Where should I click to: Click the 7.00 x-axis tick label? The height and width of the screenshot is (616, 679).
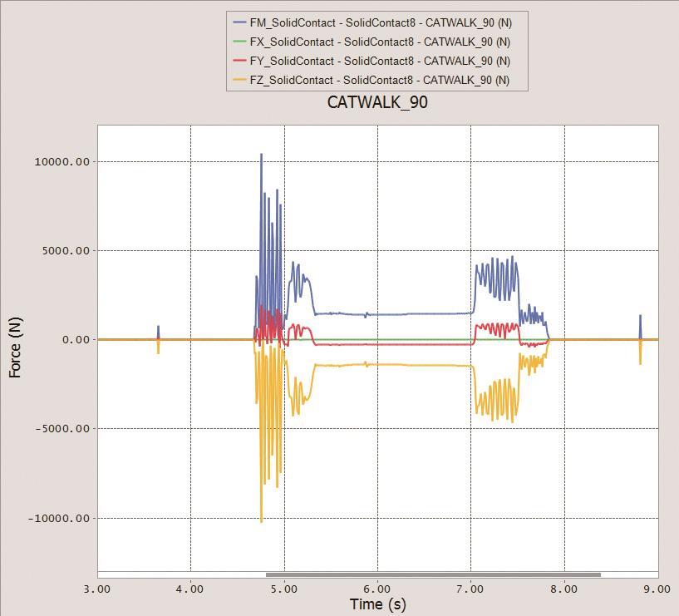click(x=470, y=589)
